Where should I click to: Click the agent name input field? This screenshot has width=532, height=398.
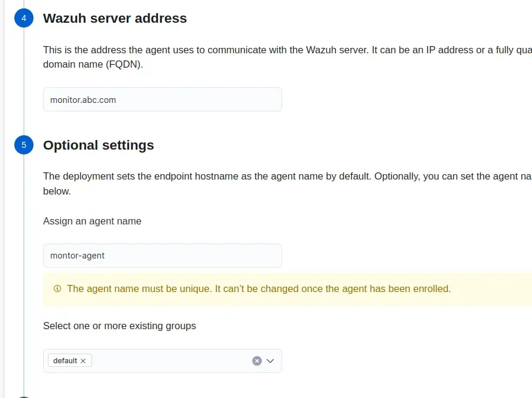pyautogui.click(x=162, y=256)
